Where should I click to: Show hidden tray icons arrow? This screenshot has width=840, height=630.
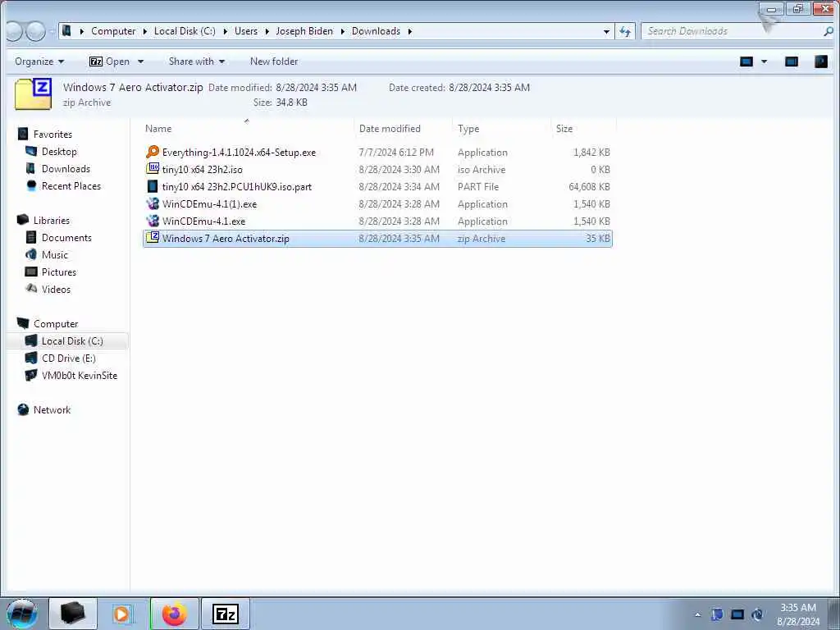[697, 614]
